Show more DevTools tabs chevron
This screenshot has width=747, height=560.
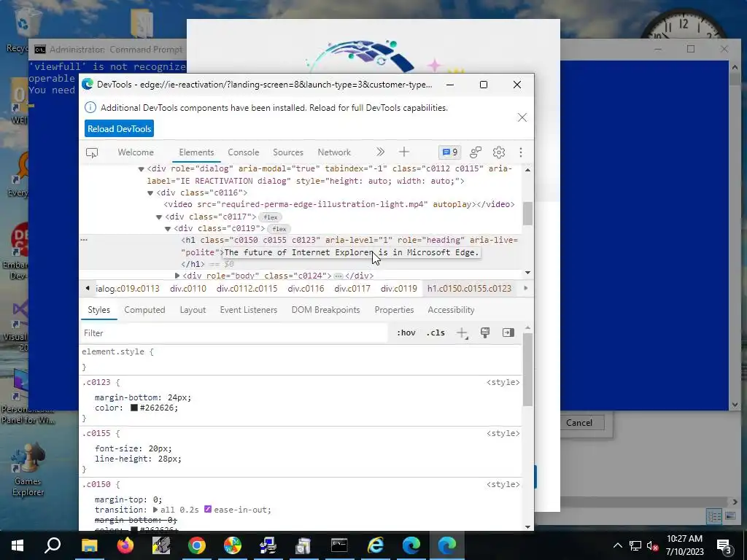(380, 152)
